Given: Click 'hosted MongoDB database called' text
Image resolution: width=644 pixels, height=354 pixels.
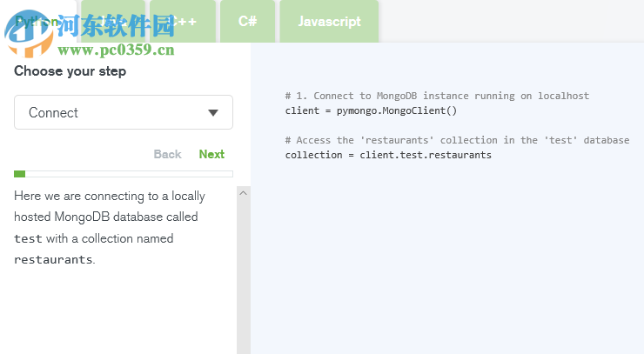Looking at the screenshot, I should (106, 217).
